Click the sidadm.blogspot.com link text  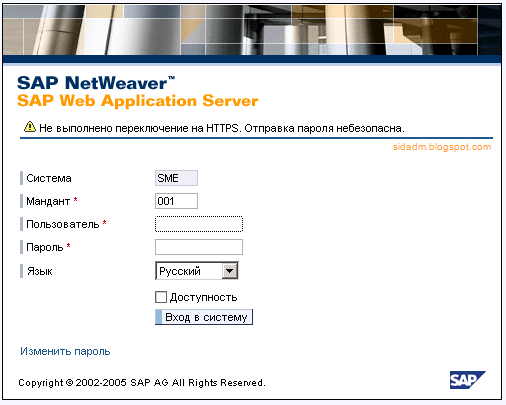[442, 147]
